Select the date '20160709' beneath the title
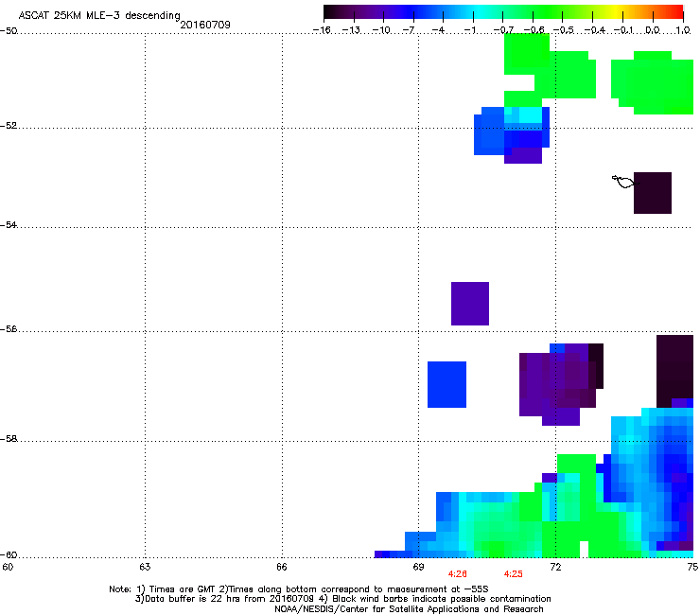Screen dimensions: 700x615 205,25
